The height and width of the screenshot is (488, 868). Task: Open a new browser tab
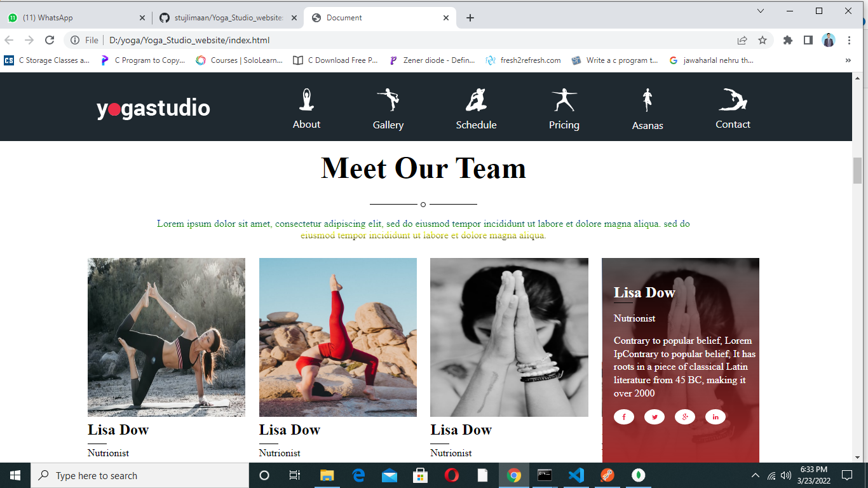[x=470, y=18]
